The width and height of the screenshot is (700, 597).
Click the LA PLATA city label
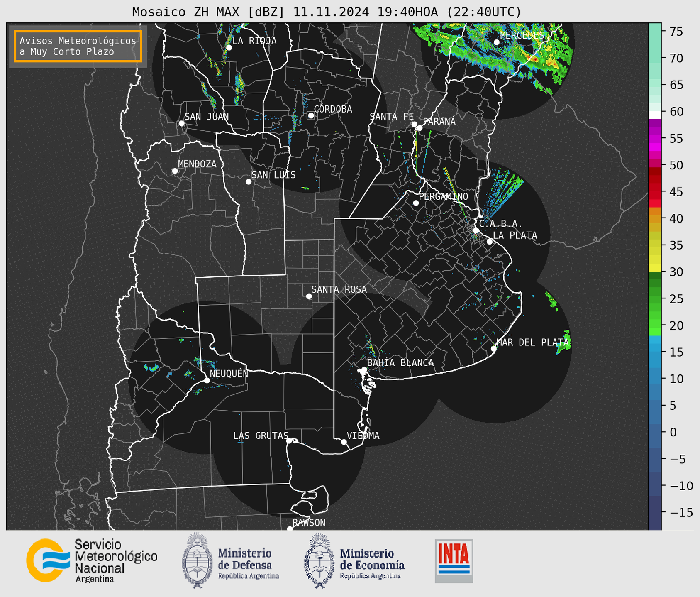[x=515, y=235]
